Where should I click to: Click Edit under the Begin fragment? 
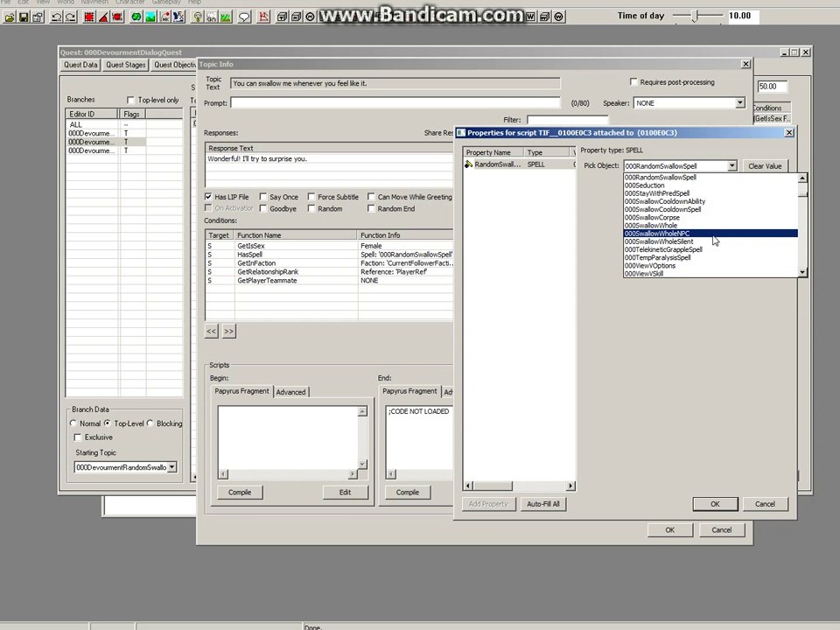click(345, 493)
